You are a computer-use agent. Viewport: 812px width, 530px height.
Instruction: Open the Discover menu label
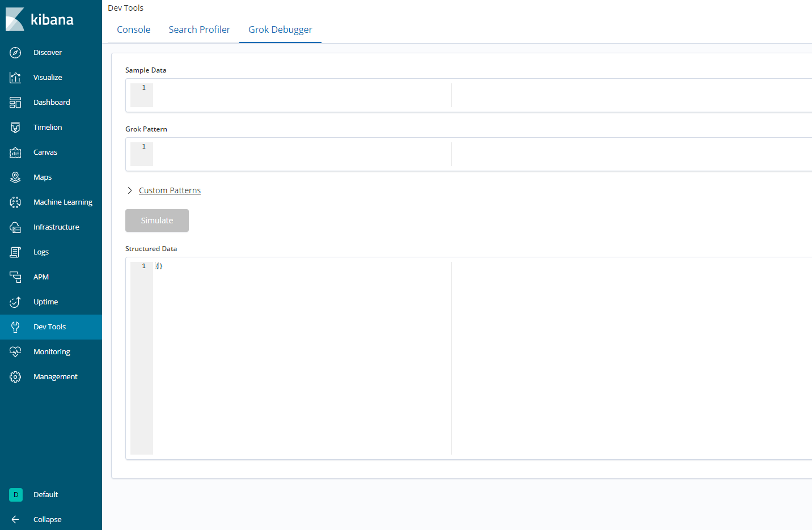pos(48,53)
